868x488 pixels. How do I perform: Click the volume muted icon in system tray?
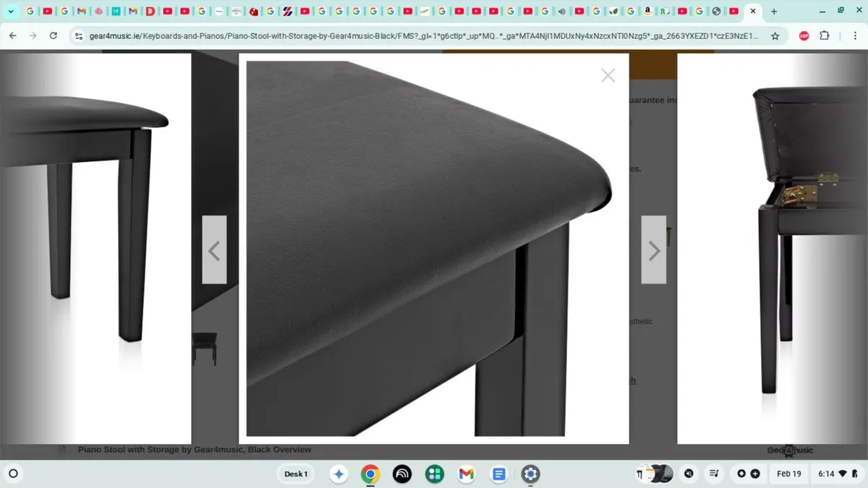tap(689, 474)
